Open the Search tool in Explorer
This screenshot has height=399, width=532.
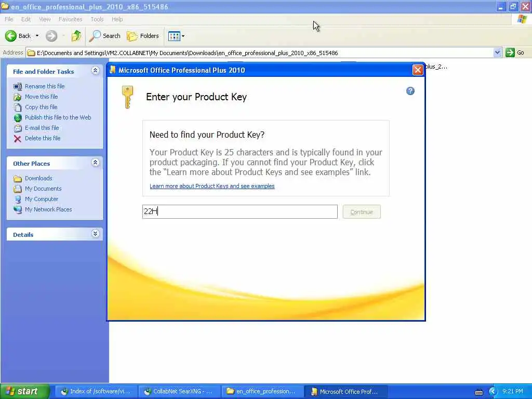point(105,36)
